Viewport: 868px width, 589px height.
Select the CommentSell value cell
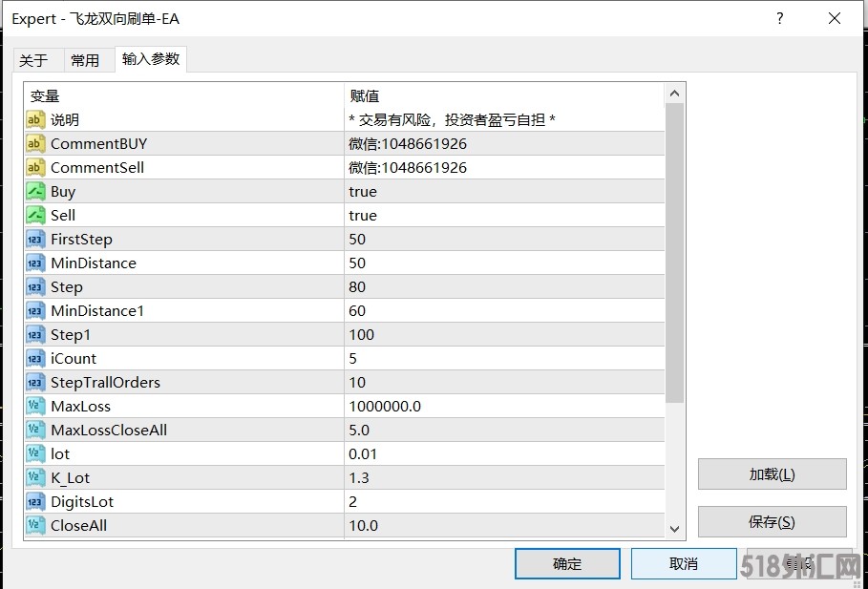(x=504, y=167)
